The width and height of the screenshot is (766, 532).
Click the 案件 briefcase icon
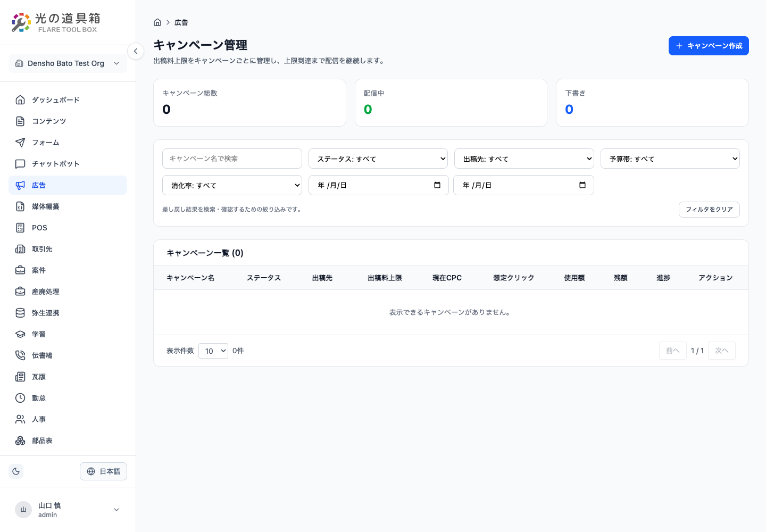pos(20,270)
